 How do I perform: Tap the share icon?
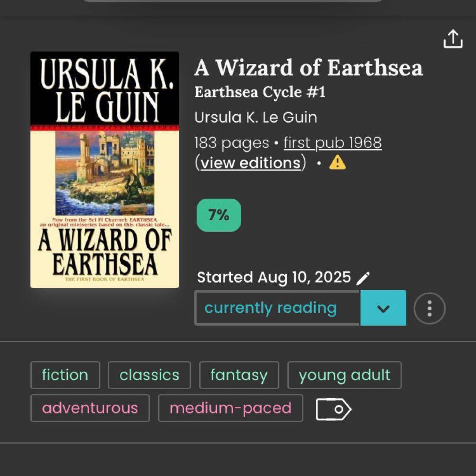(453, 39)
